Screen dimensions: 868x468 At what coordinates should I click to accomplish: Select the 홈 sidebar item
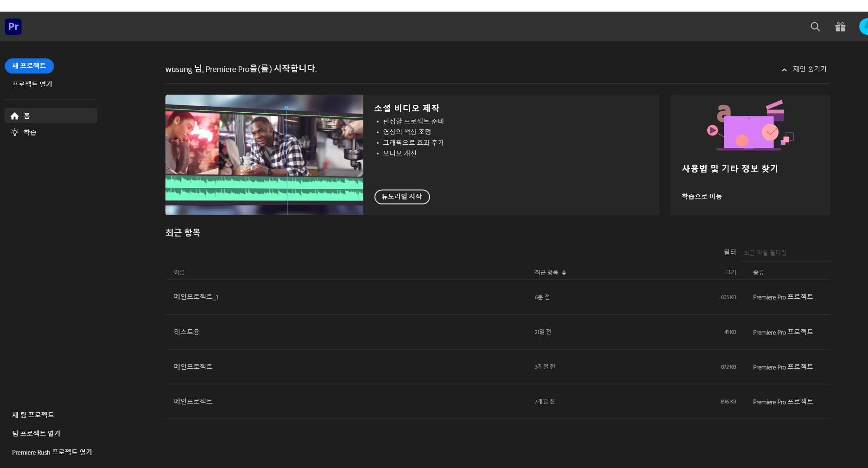[x=51, y=115]
